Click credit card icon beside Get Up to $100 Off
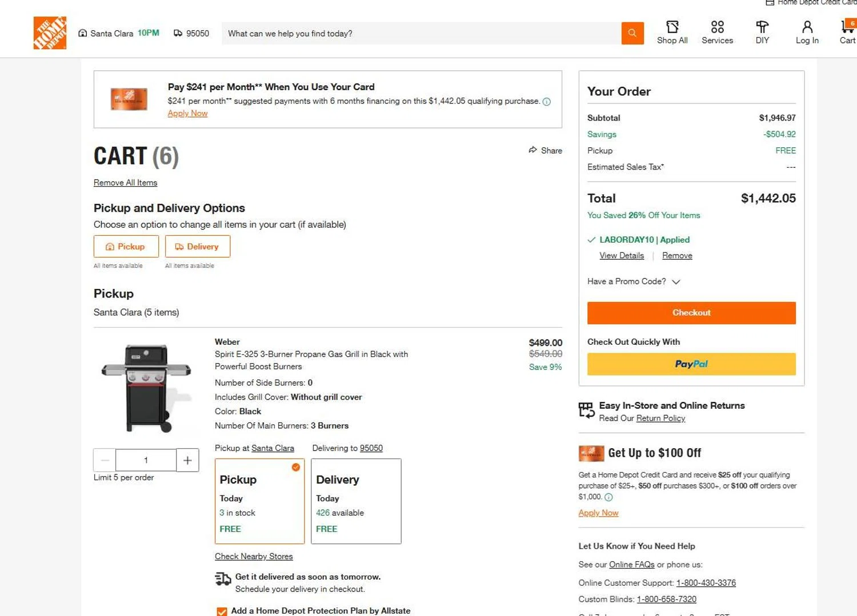857x616 pixels. (x=591, y=453)
